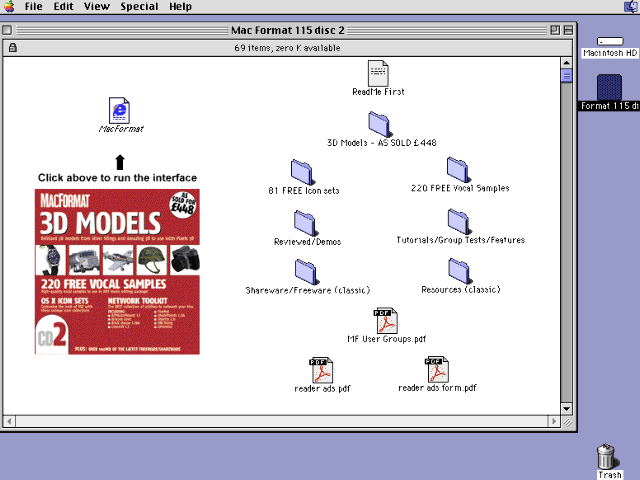Select the Reviewed/Demos folder icon
The height and width of the screenshot is (480, 640).
click(305, 224)
